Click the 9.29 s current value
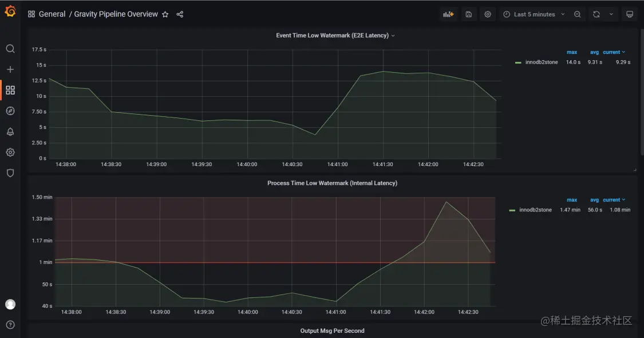Image resolution: width=644 pixels, height=338 pixels. coord(623,62)
